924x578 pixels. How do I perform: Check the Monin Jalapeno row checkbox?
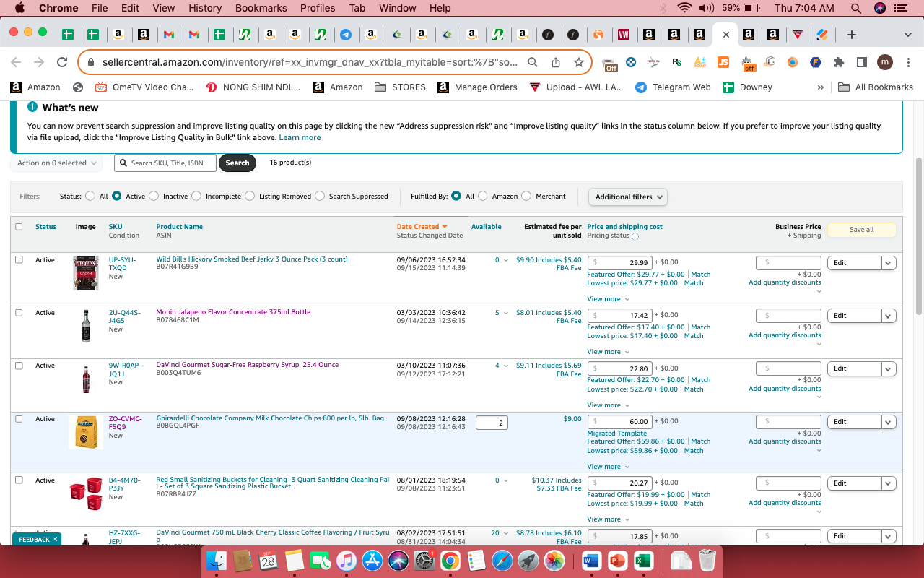[19, 313]
